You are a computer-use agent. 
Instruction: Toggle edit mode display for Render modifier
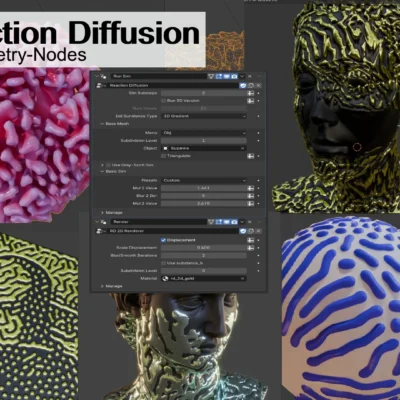pyautogui.click(x=219, y=222)
